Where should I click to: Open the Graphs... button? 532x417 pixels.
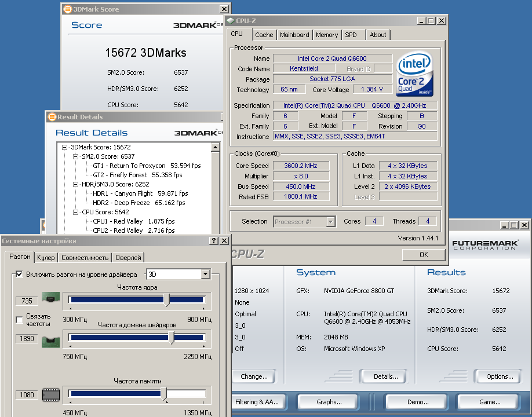tap(329, 402)
